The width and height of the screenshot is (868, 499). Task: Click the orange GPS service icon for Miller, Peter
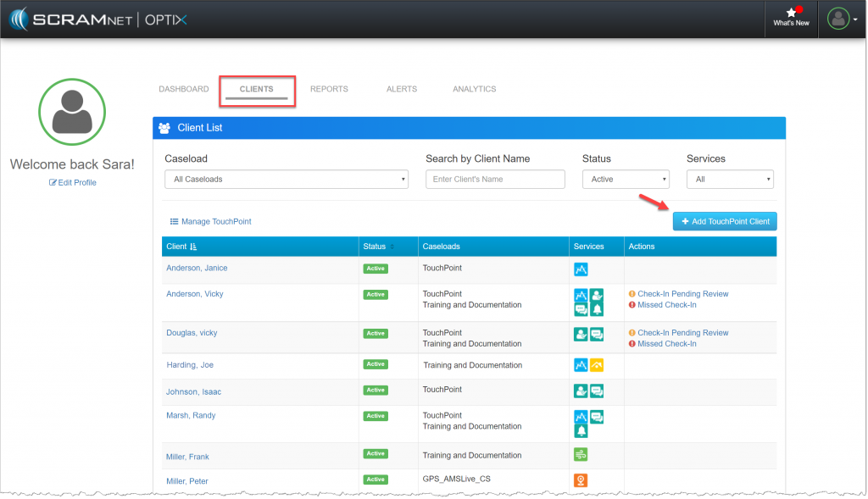coord(581,480)
